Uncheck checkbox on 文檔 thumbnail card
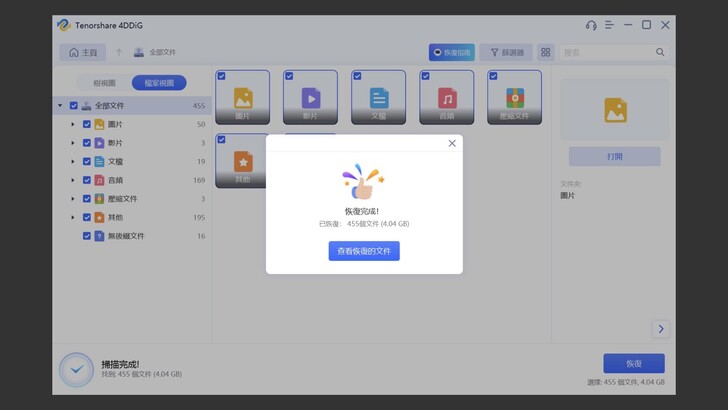Viewport: 728px width, 410px height. point(358,76)
